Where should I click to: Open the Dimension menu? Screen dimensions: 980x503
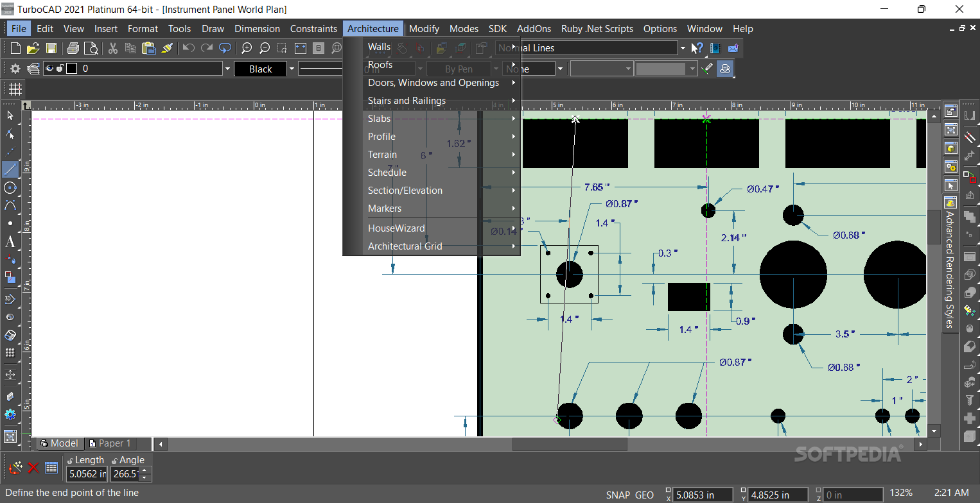click(257, 28)
